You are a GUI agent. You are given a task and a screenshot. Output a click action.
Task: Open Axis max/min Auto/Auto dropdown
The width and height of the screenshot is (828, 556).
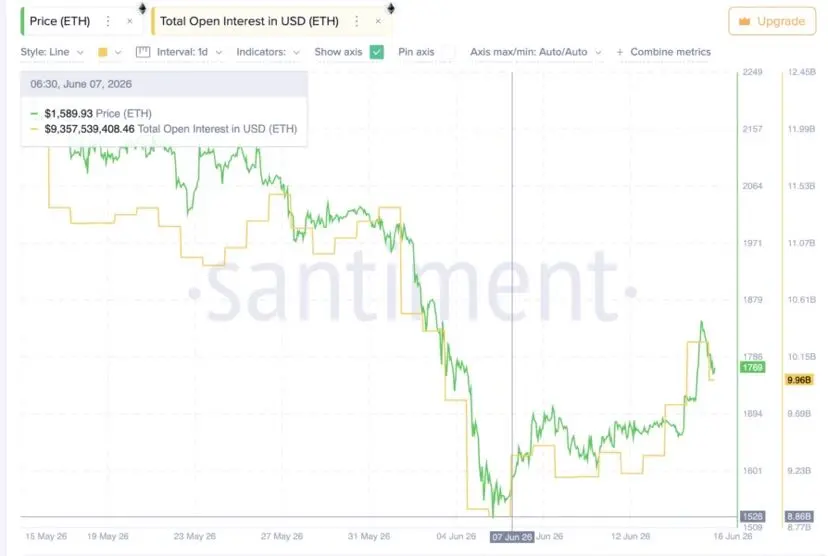[536, 52]
